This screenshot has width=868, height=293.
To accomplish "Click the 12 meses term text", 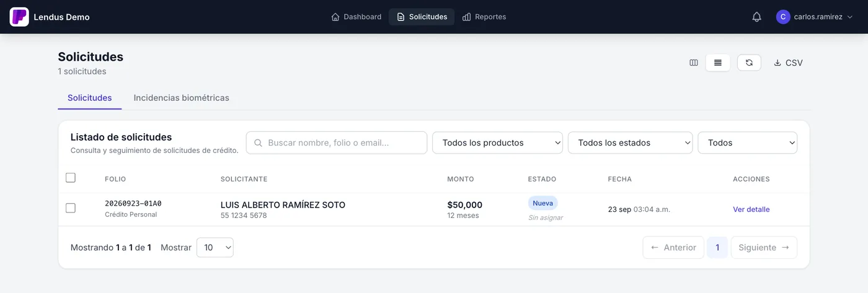I will click(x=463, y=216).
